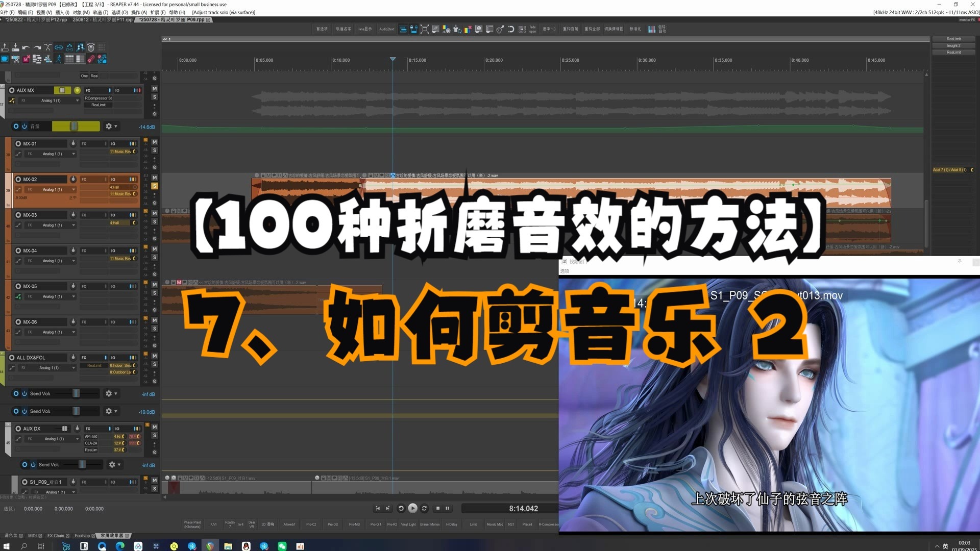
Task: Mute the AUX MX track
Action: (x=155, y=89)
